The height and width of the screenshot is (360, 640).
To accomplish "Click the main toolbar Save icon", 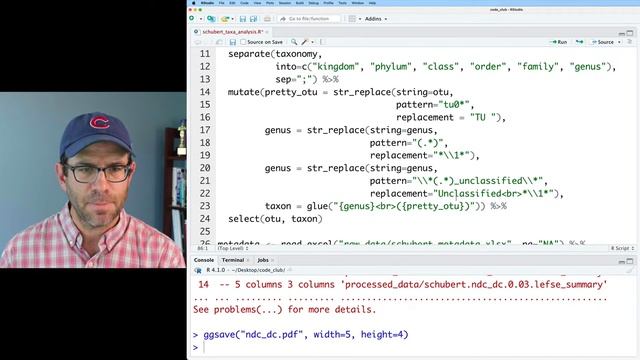I will click(x=243, y=19).
